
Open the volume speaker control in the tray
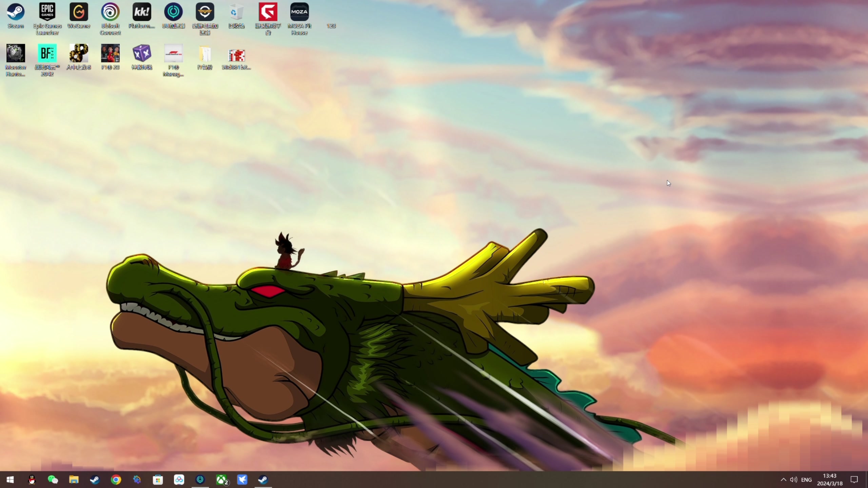(x=793, y=480)
